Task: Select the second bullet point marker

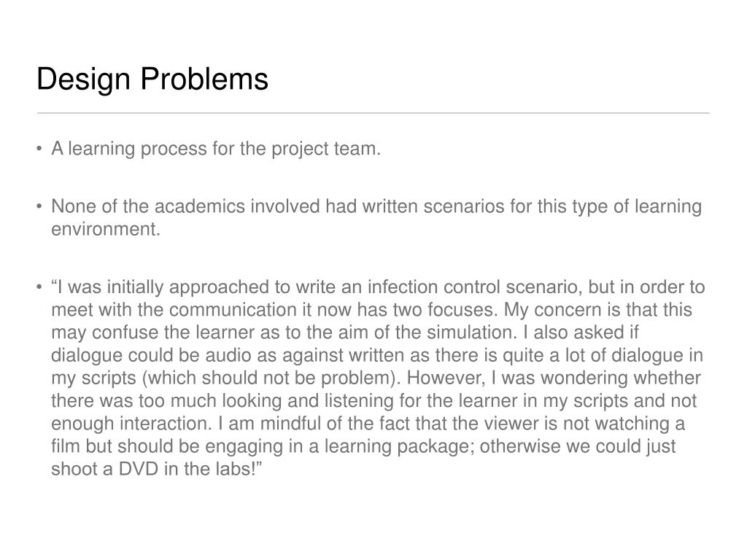Action: pyautogui.click(x=39, y=206)
